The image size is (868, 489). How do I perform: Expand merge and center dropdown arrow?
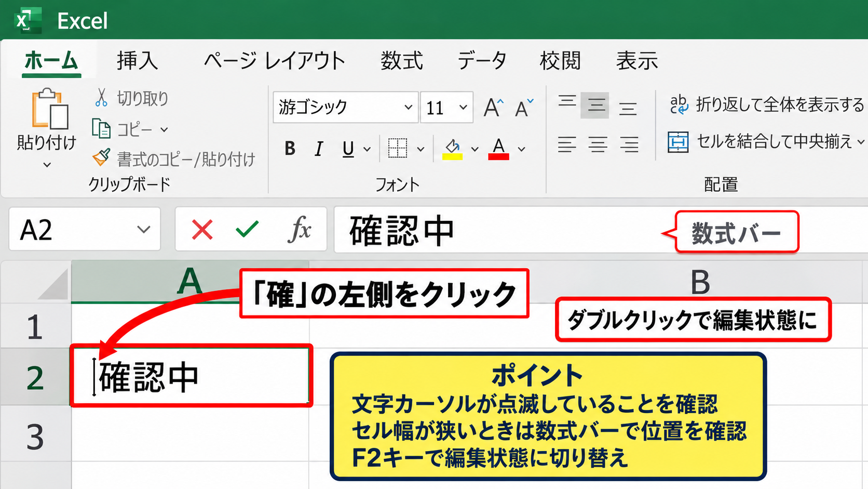point(861,141)
